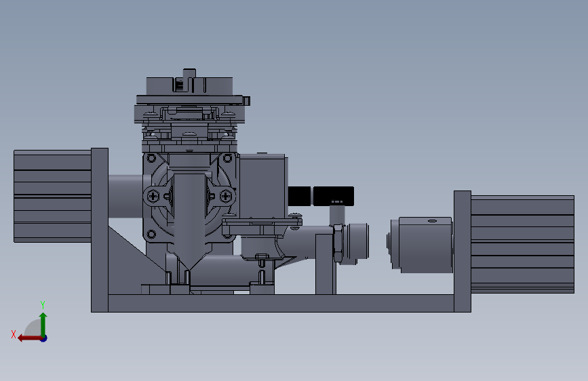Select the large black knob
The height and width of the screenshot is (381, 588).
point(334,196)
